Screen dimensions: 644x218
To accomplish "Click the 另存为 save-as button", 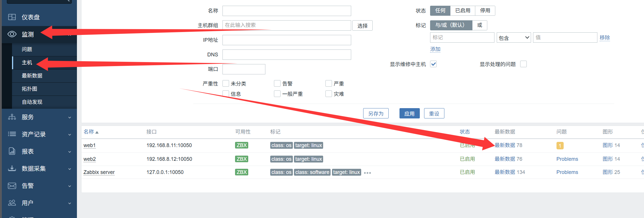I will (x=376, y=114).
